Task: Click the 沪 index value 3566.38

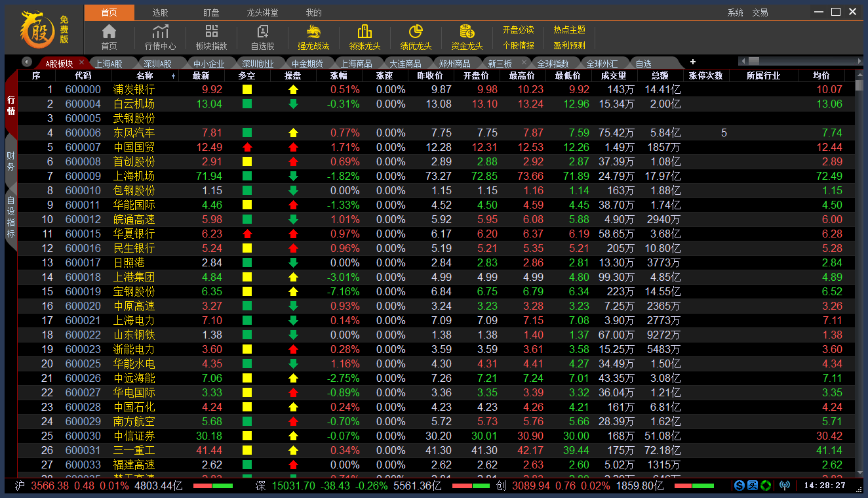Action: 50,486
